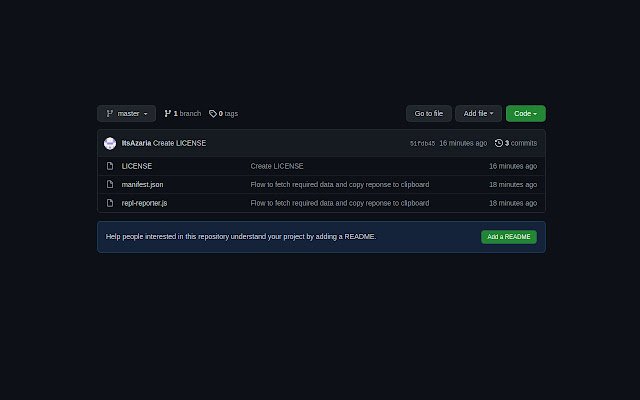Click the 18 minutes ago text in manifest.json row

tap(513, 184)
